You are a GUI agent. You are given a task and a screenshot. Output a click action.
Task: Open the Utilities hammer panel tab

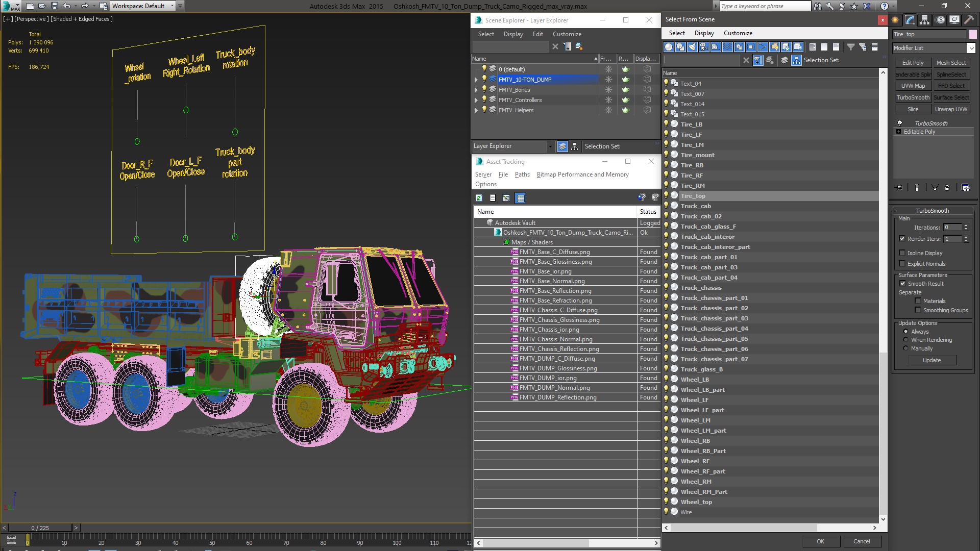click(x=968, y=20)
